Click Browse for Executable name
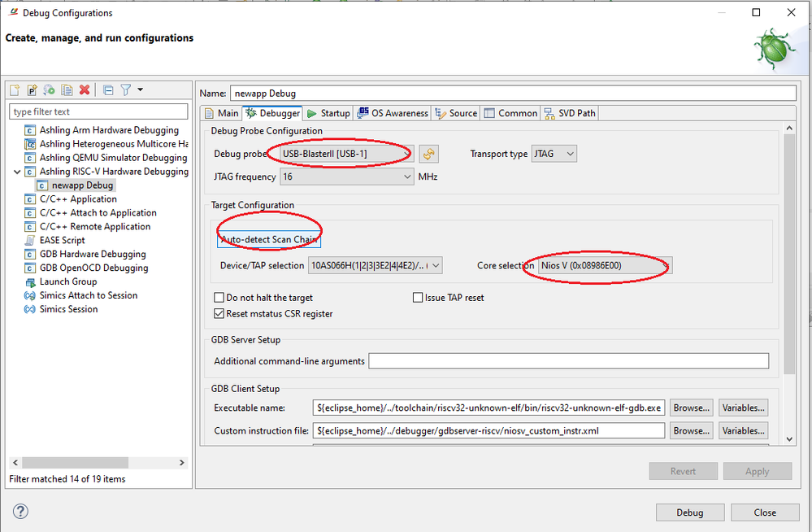Screen dimensions: 812x532 (692, 408)
